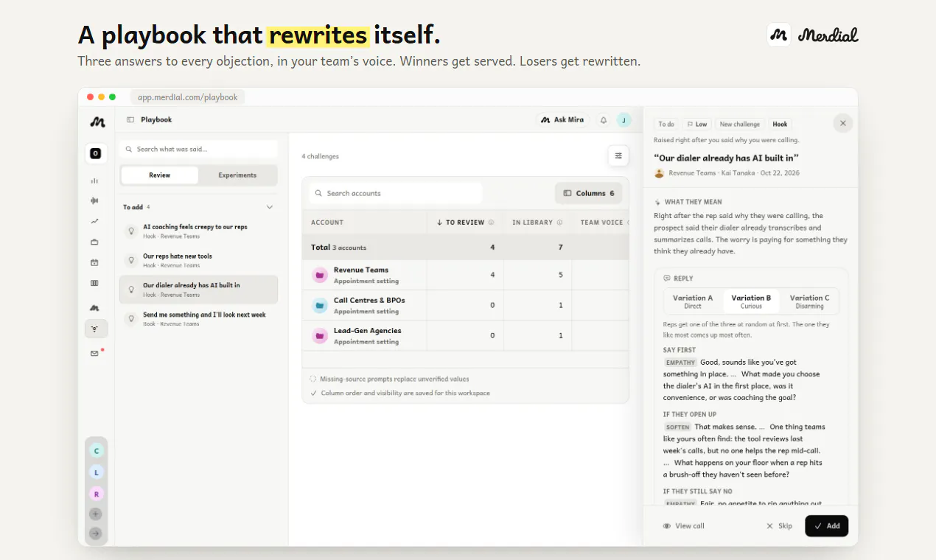Open the calendar sidebar icon
Image resolution: width=936 pixels, height=560 pixels.
pyautogui.click(x=94, y=262)
